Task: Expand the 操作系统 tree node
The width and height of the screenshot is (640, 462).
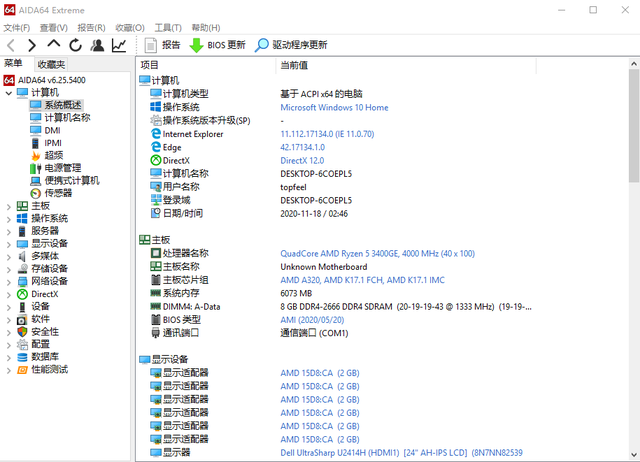Action: 9,219
